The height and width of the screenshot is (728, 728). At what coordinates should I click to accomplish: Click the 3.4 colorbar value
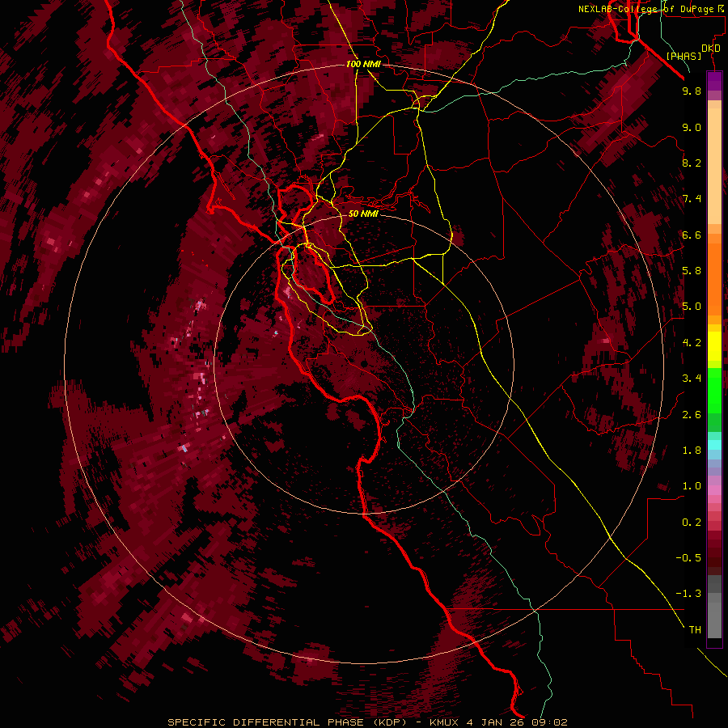pyautogui.click(x=692, y=379)
